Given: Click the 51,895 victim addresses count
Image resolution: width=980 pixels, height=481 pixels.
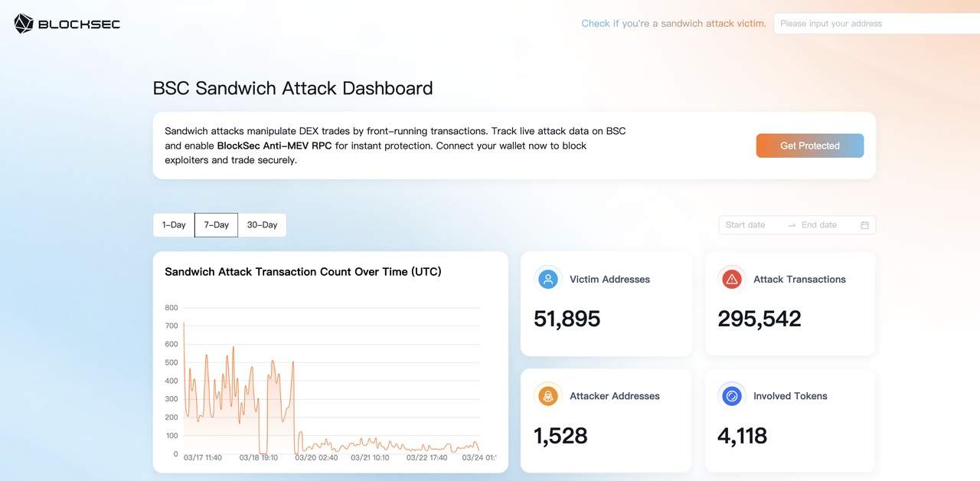Looking at the screenshot, I should (567, 319).
